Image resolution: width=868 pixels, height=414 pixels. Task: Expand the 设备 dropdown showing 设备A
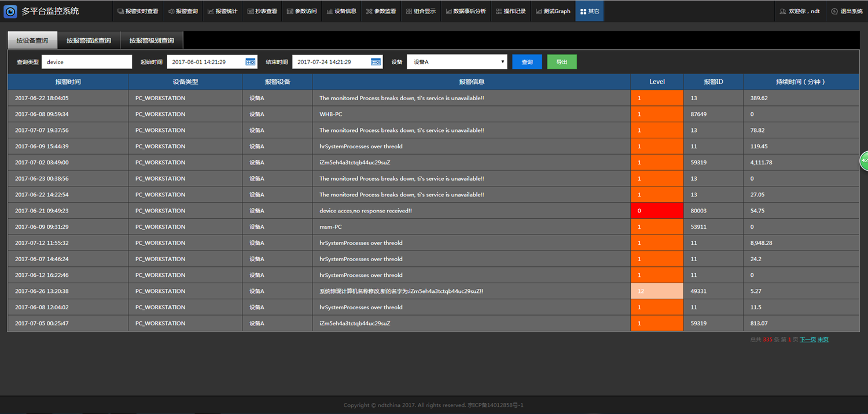[457, 62]
